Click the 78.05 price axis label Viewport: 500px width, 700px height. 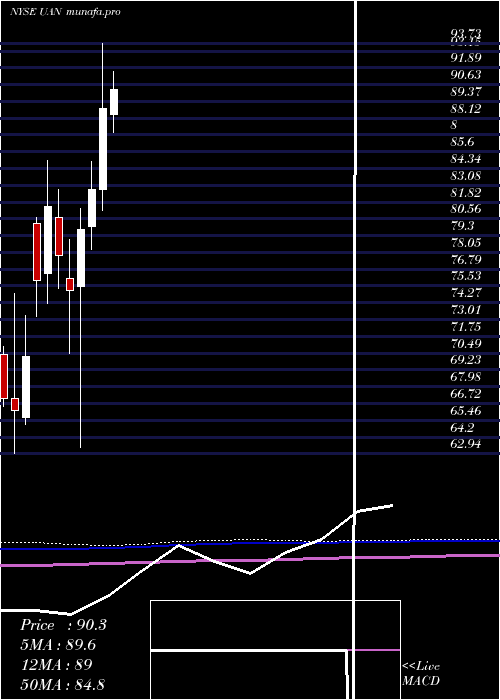(x=466, y=242)
